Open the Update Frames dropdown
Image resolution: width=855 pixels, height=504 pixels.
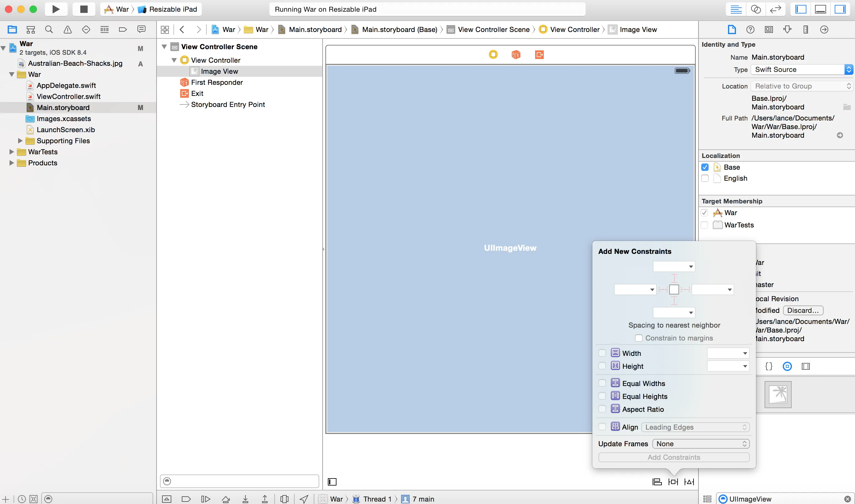(701, 443)
